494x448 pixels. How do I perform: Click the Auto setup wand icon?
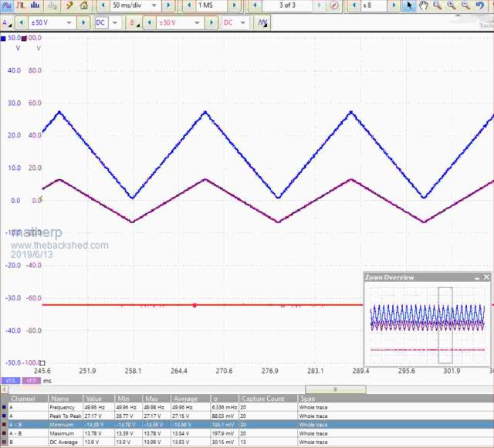pyautogui.click(x=69, y=5)
